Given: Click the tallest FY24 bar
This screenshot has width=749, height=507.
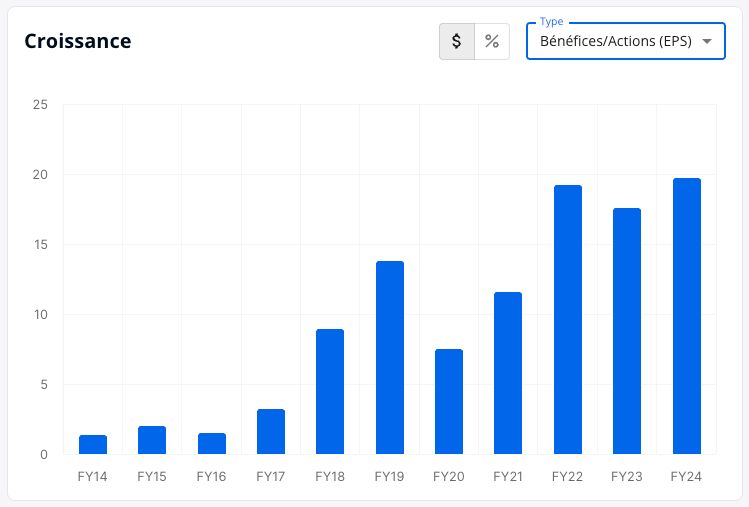Looking at the screenshot, I should point(687,316).
